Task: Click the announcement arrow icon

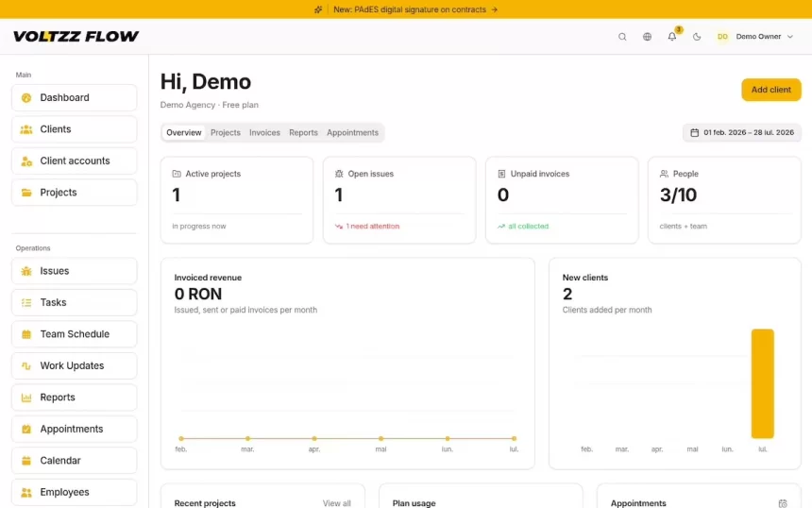Action: (x=495, y=9)
